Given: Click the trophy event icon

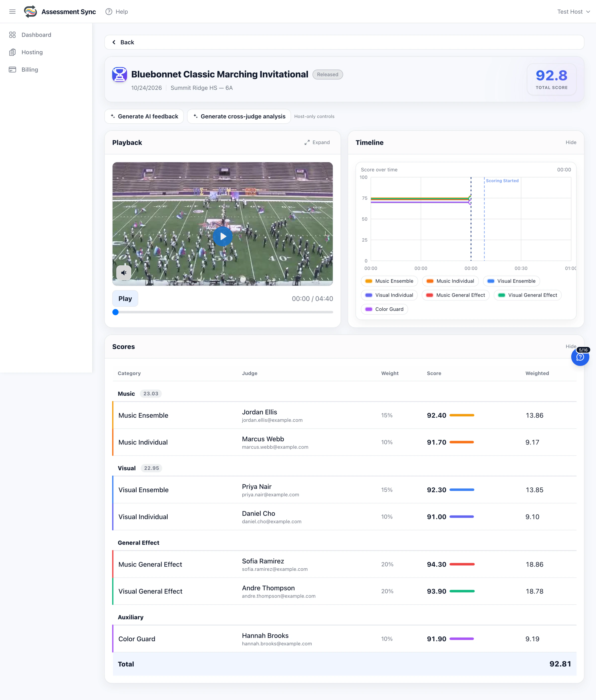Looking at the screenshot, I should [120, 75].
